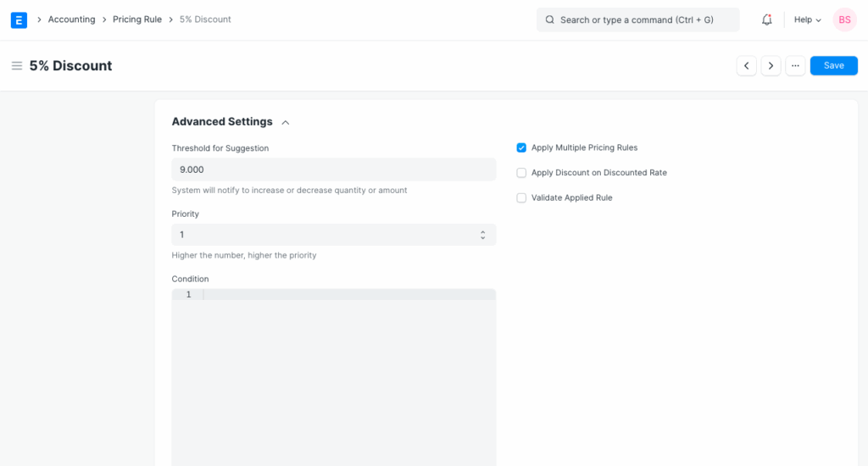Image resolution: width=868 pixels, height=466 pixels.
Task: Go to next document arrow
Action: (771, 66)
